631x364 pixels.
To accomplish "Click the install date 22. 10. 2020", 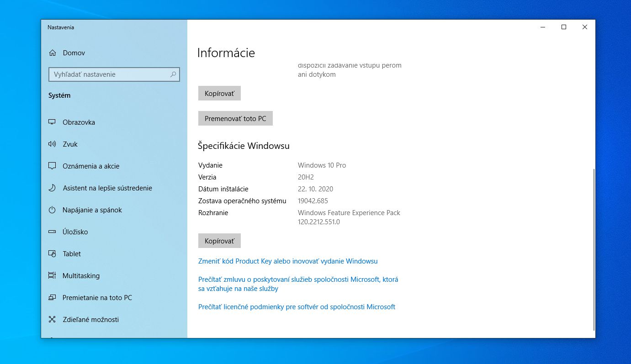I will (315, 189).
